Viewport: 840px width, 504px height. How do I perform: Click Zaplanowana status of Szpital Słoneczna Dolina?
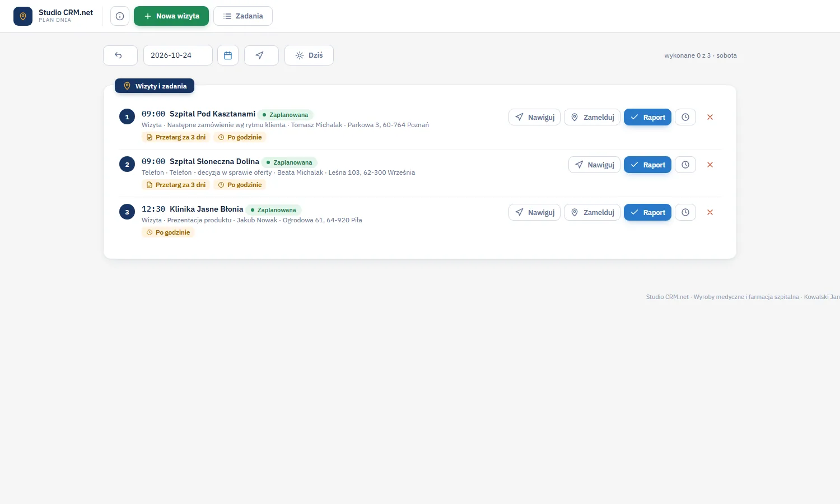(x=289, y=162)
